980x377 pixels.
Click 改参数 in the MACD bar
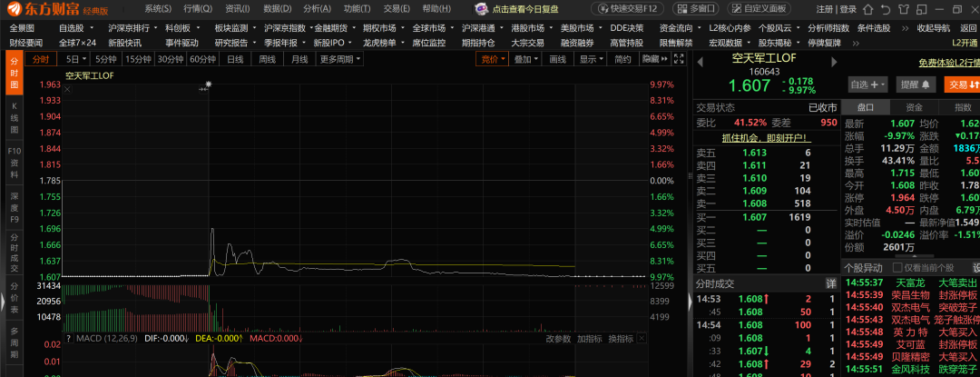click(x=558, y=338)
